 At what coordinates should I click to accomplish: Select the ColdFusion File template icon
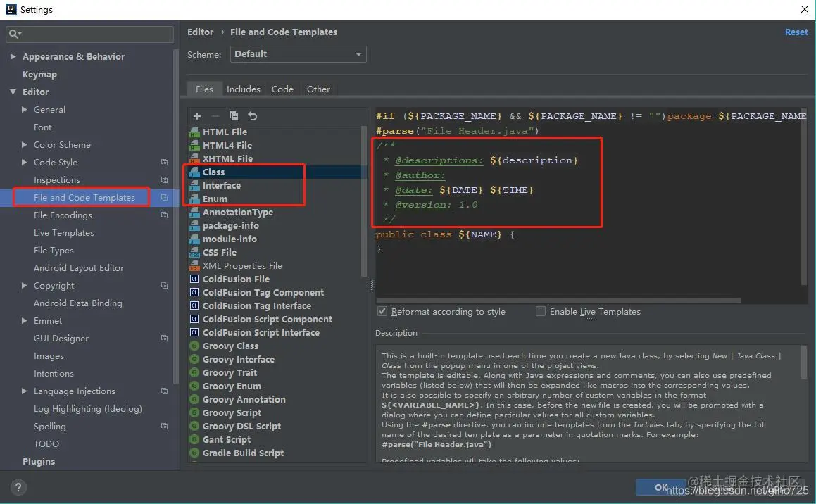(x=194, y=279)
